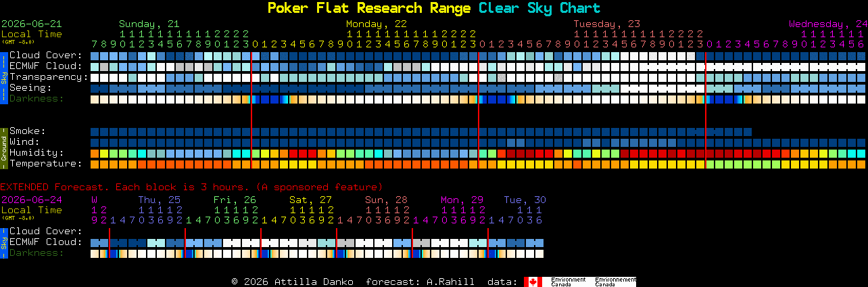
Task: Open the Humidity row label
Action: [37, 153]
